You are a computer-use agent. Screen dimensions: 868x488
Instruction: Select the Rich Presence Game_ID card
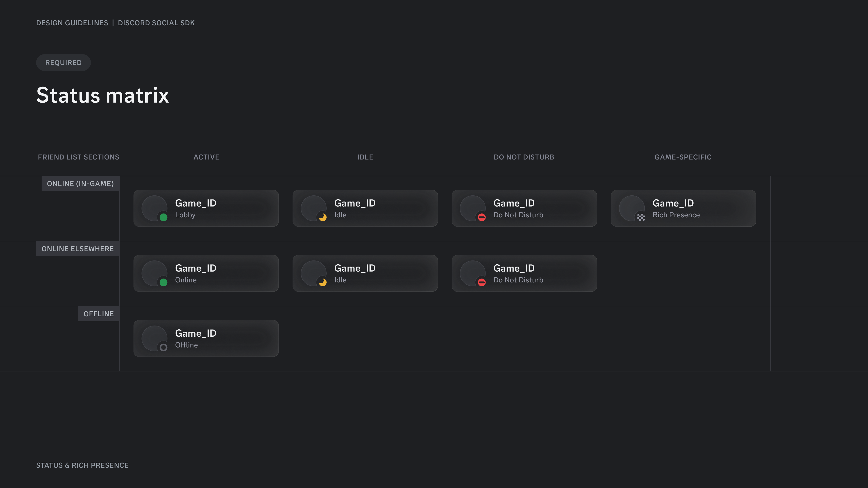(683, 208)
